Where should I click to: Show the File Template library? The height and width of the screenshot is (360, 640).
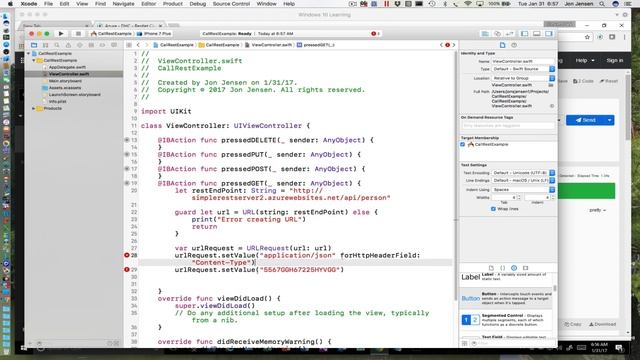(491, 268)
